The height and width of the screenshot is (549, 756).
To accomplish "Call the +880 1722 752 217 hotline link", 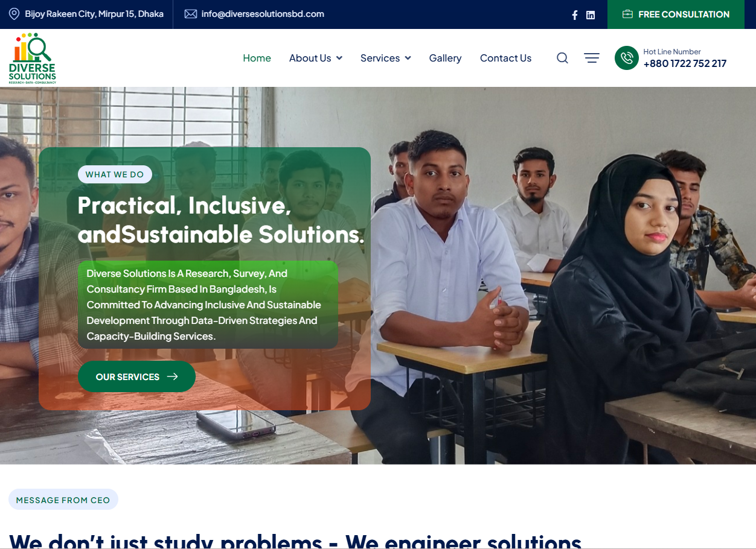I will 685,63.
